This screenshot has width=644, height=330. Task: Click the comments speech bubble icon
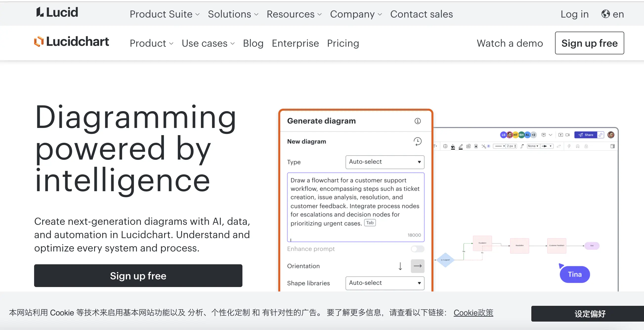tap(543, 135)
